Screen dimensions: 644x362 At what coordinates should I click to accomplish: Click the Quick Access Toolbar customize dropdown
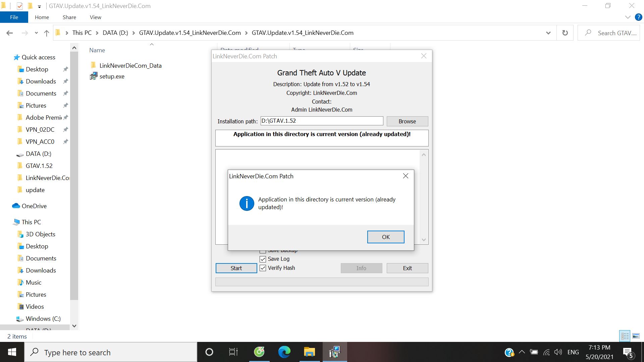pos(39,6)
